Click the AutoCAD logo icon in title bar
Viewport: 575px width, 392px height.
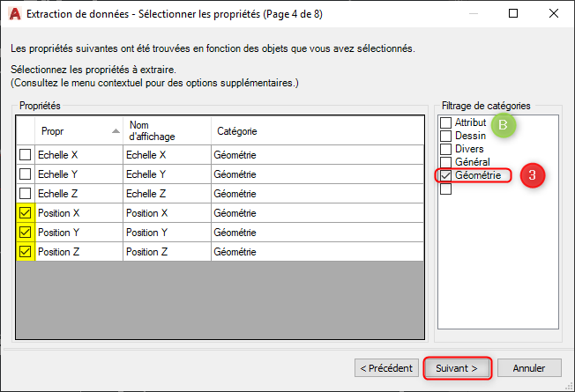point(14,14)
